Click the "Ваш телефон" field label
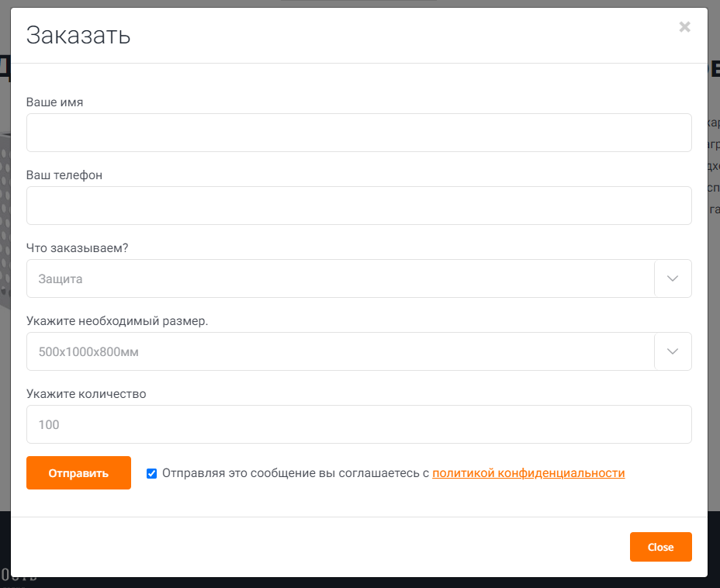Viewport: 720px width, 588px height. (x=64, y=175)
